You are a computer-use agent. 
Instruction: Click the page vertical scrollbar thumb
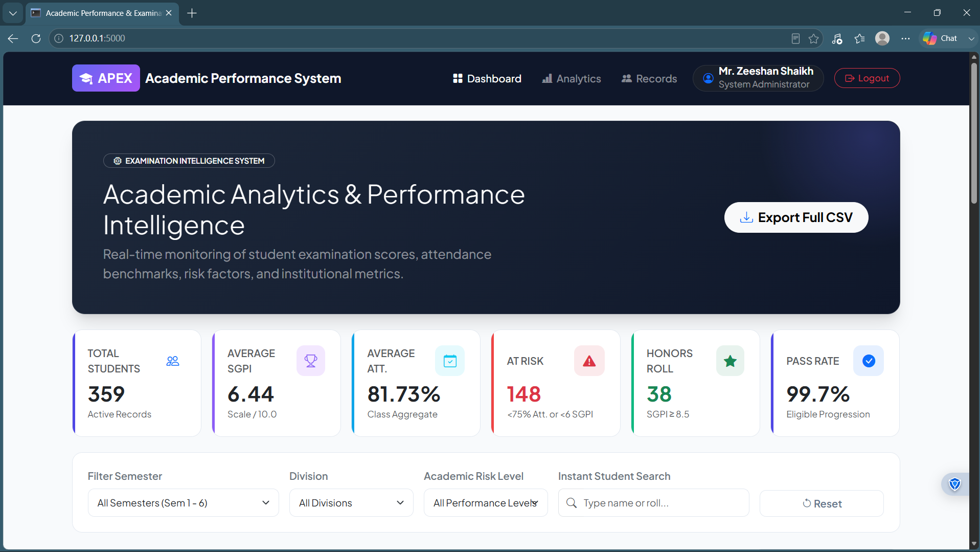[974, 133]
